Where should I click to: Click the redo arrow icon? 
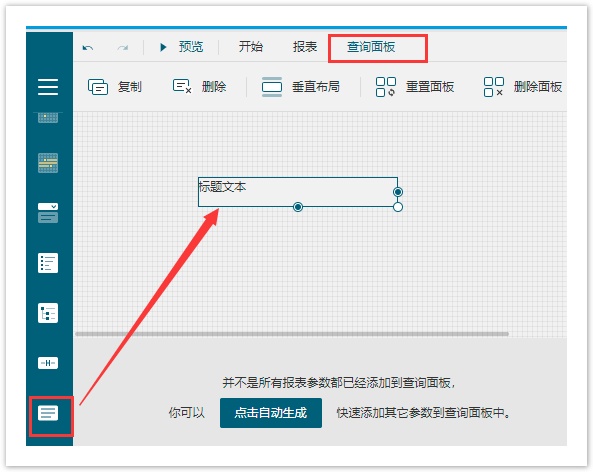click(123, 48)
